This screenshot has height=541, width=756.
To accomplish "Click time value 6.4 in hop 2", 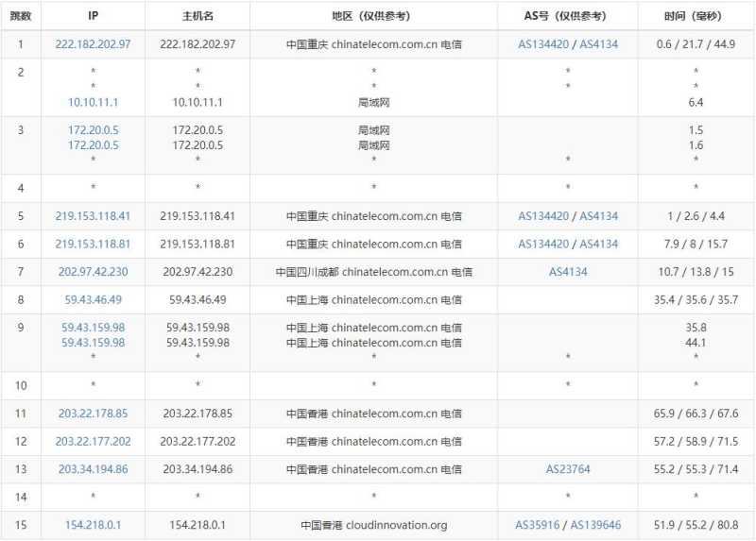I will 696,102.
